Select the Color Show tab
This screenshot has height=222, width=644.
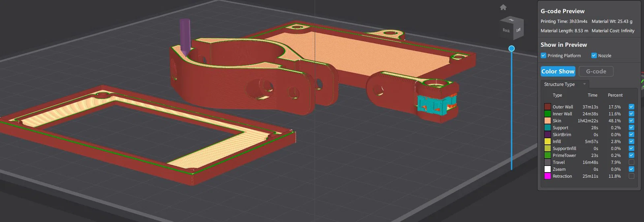point(558,71)
